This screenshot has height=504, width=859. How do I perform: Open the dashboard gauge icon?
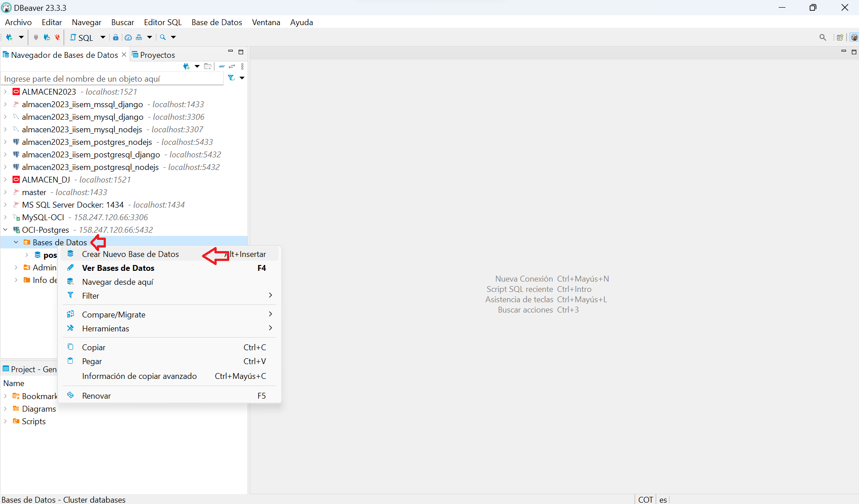point(128,37)
